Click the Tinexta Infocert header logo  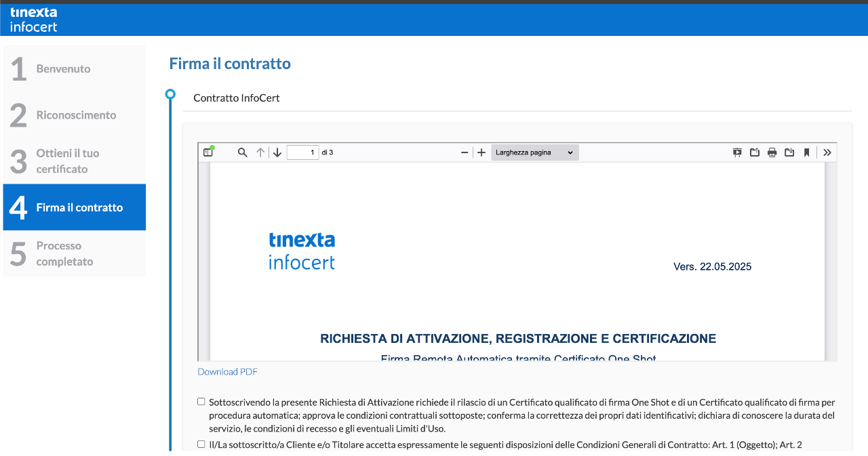pos(34,19)
